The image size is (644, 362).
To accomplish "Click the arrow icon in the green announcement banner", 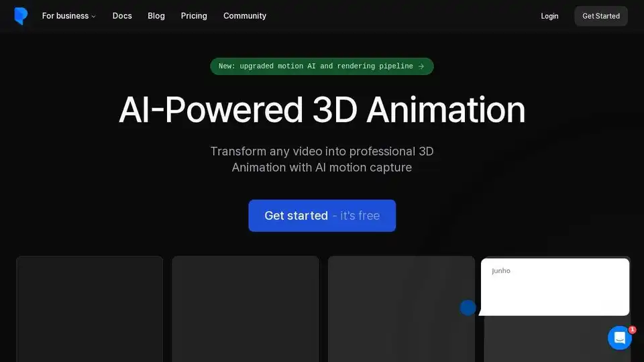I will 421,66.
